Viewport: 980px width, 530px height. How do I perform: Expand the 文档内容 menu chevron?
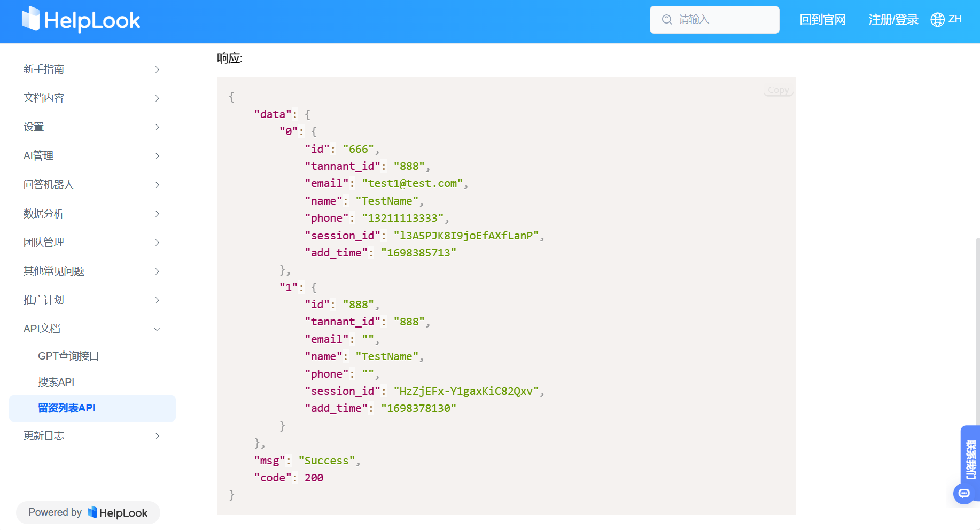(157, 98)
